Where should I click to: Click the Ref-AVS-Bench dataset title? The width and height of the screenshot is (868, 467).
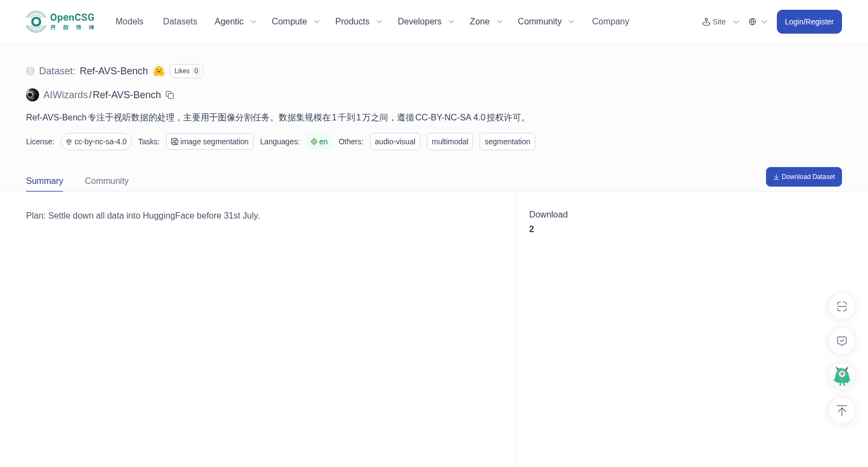pyautogui.click(x=114, y=71)
